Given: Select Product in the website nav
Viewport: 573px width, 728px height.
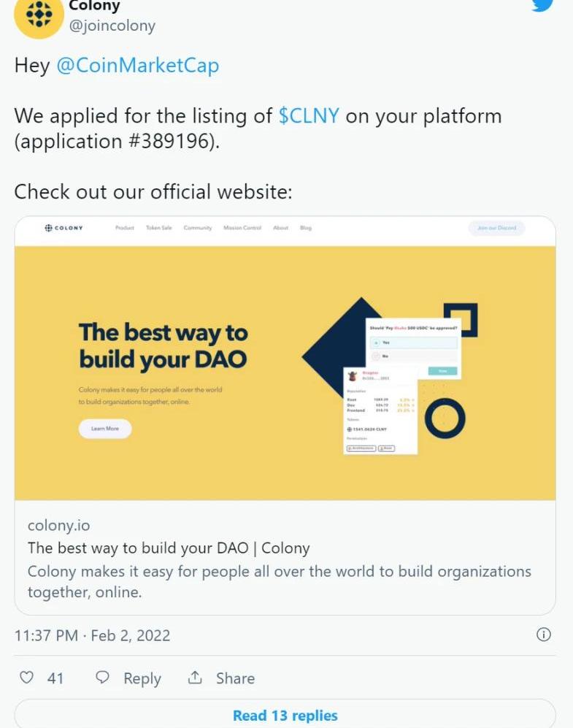Looking at the screenshot, I should (125, 228).
